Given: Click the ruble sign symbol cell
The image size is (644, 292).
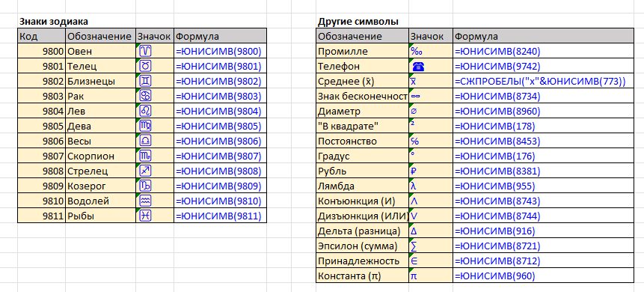Looking at the screenshot, I should (x=431, y=171).
